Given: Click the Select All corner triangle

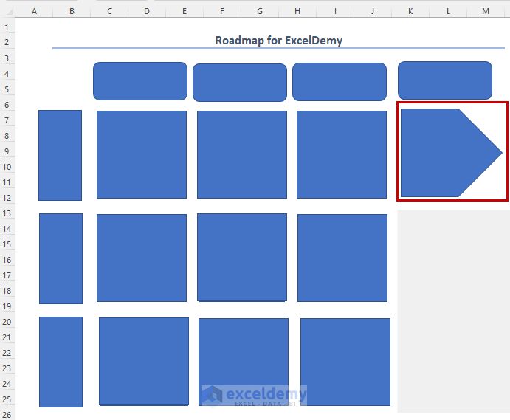Looking at the screenshot, I should point(10,12).
